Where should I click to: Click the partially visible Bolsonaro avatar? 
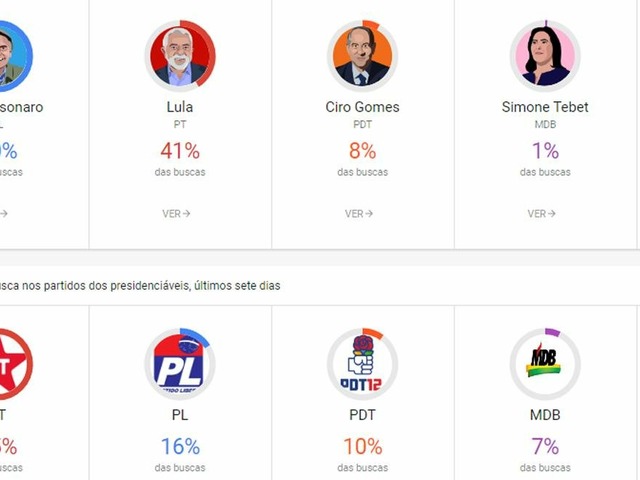point(12,56)
